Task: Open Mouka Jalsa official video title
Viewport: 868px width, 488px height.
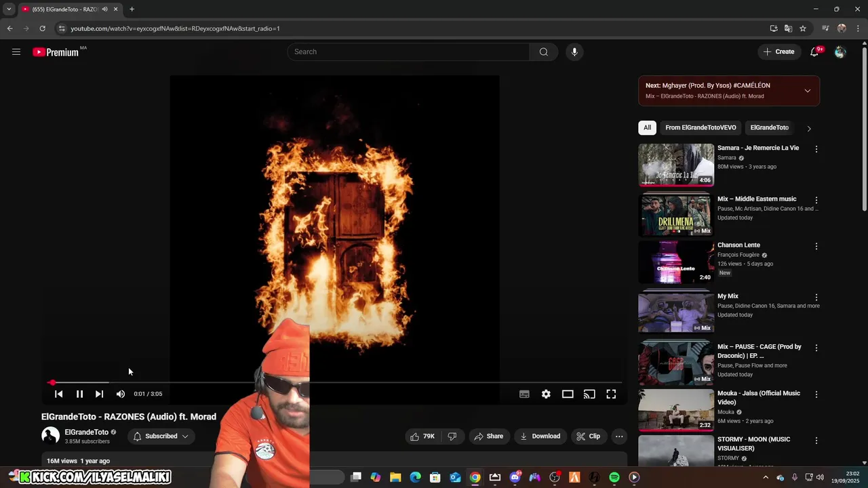Action: pyautogui.click(x=759, y=398)
